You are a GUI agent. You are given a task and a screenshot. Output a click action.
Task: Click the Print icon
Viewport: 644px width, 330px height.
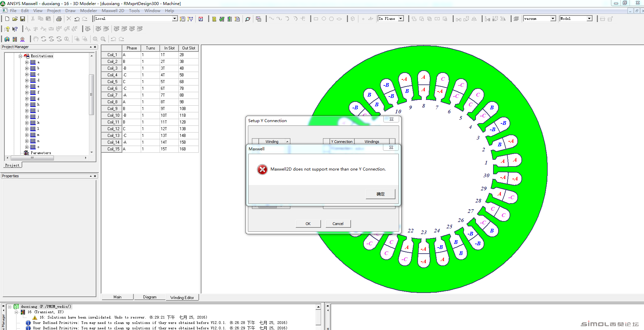(59, 19)
